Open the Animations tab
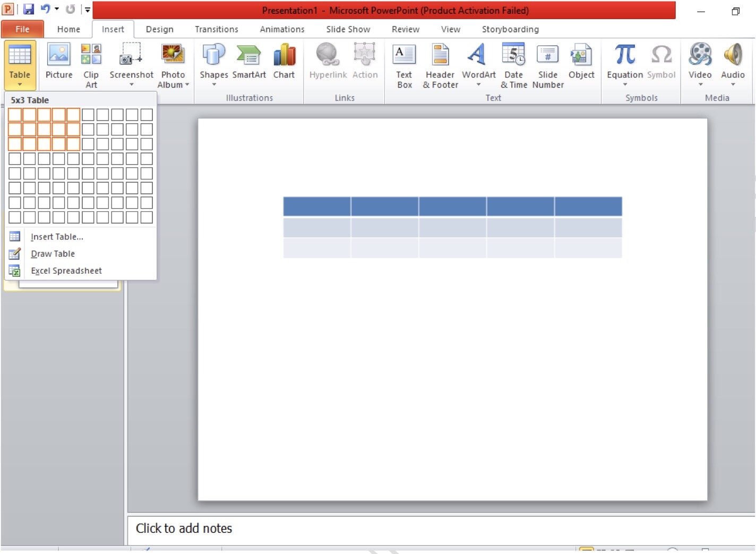Viewport: 756px width, 554px height. pyautogui.click(x=282, y=29)
